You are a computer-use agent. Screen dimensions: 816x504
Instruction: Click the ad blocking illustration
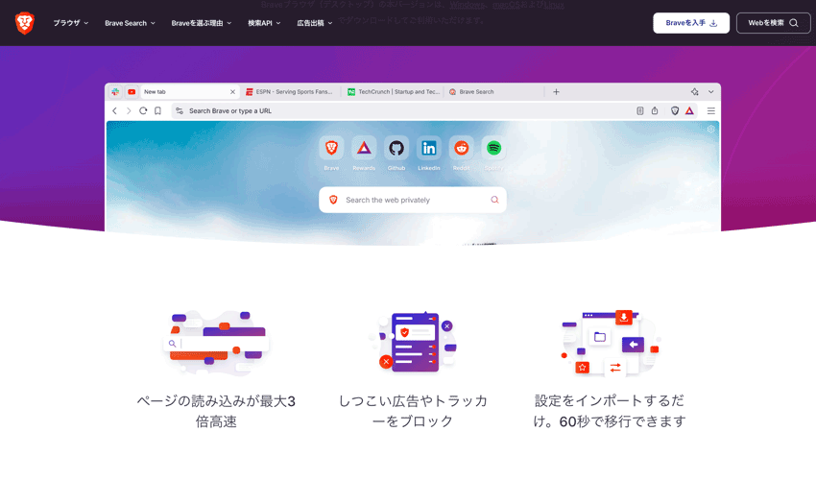pyautogui.click(x=413, y=342)
